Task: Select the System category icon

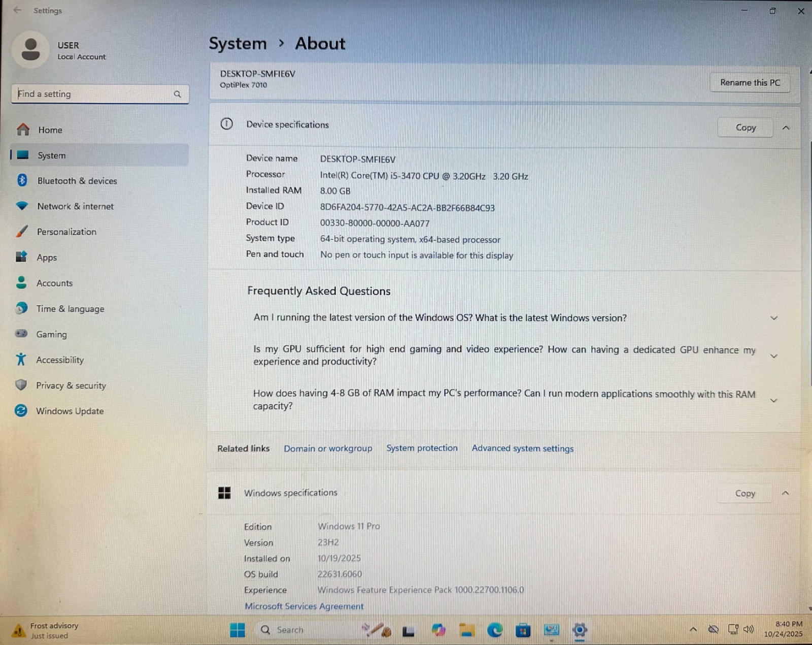Action: (23, 155)
